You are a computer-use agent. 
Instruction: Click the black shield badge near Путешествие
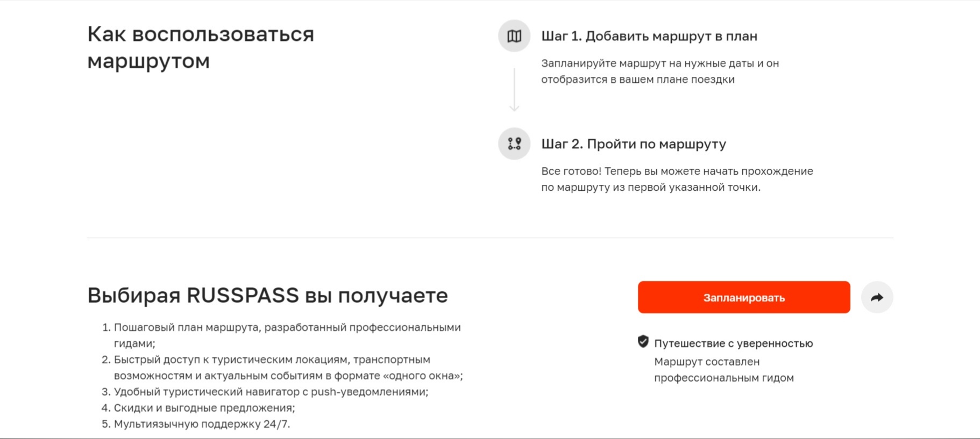click(x=642, y=340)
